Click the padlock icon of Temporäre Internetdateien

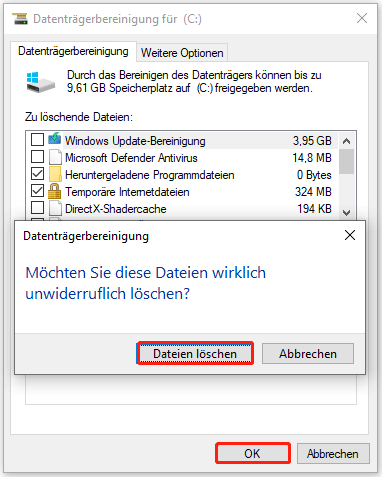55,191
